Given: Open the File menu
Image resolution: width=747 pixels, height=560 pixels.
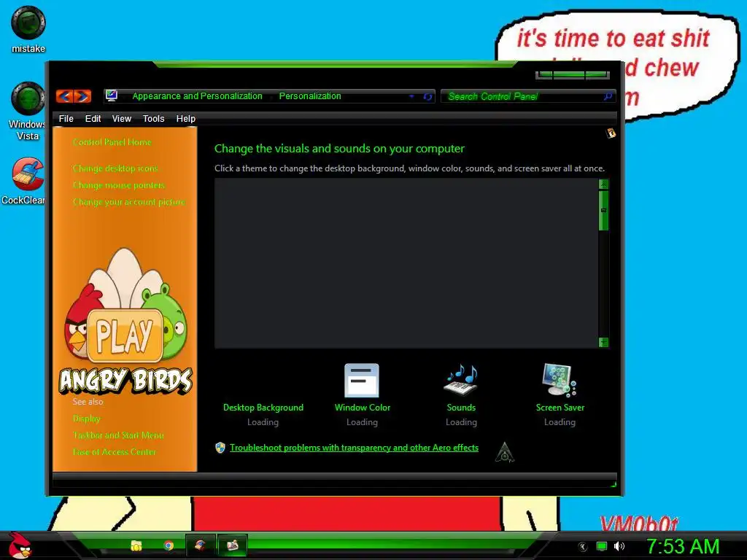Looking at the screenshot, I should click(x=66, y=119).
